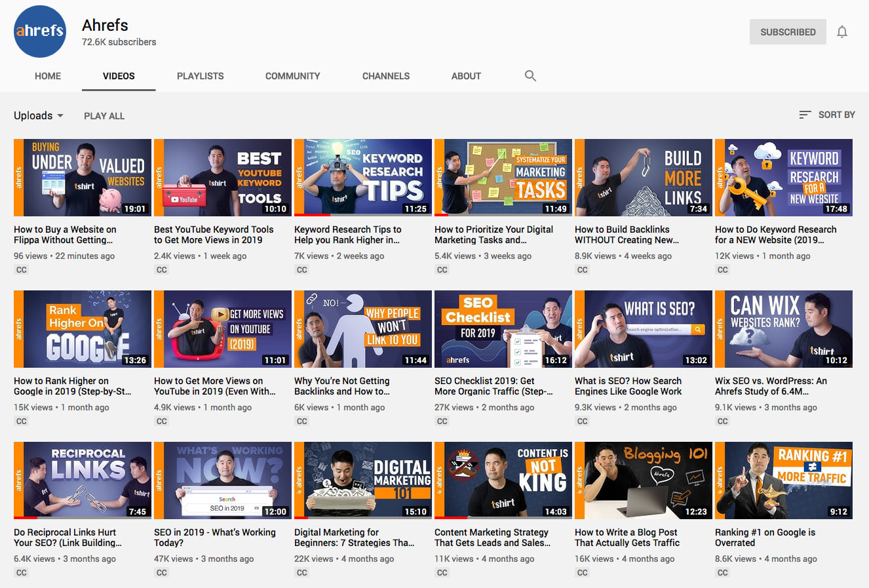Open the SORT BY options
869x588 pixels.
coord(836,115)
